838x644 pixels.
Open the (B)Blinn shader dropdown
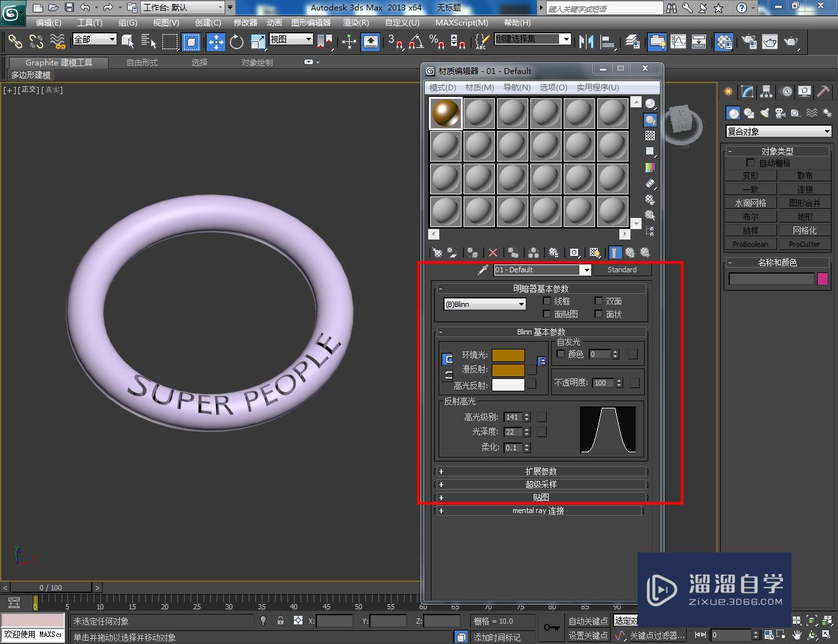click(484, 304)
